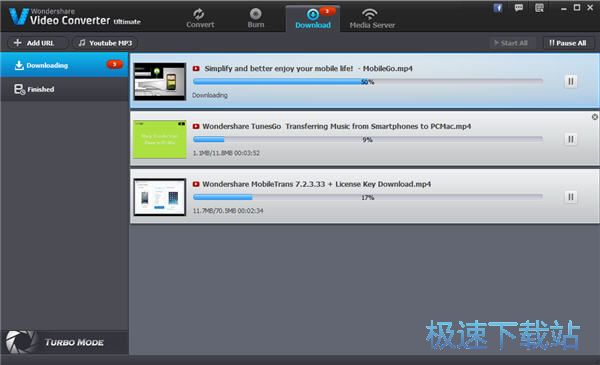Click the Pause All button
This screenshot has width=600, height=365.
pyautogui.click(x=568, y=43)
